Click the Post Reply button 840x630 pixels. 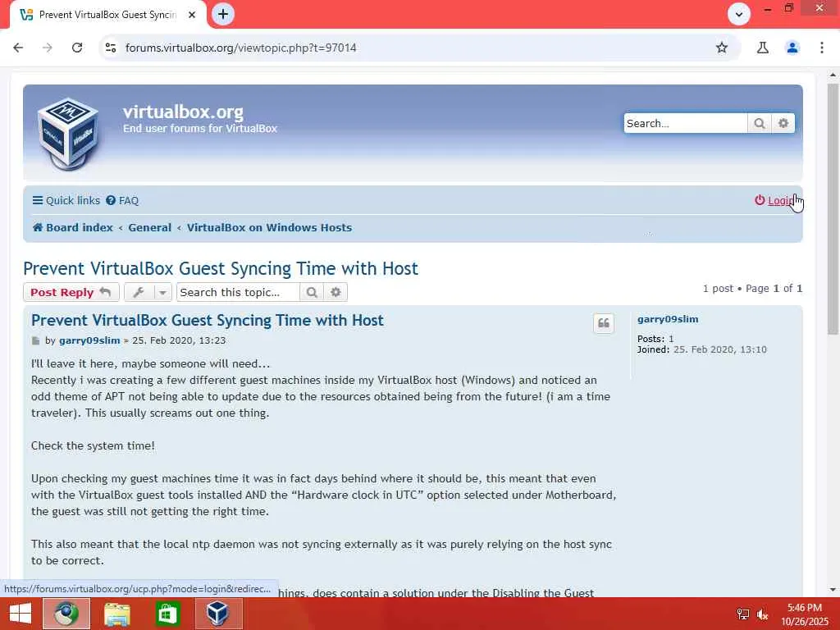point(71,292)
